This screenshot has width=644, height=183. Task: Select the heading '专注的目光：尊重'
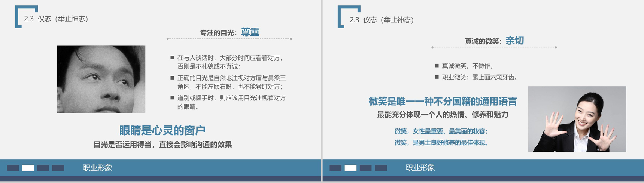coord(230,32)
